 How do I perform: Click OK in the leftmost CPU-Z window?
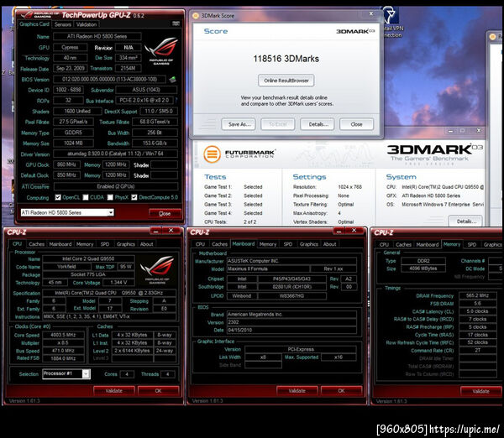159,391
